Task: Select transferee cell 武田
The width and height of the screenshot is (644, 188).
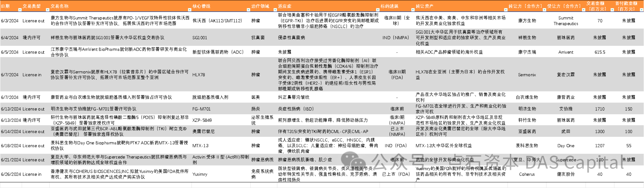Action: (566, 131)
